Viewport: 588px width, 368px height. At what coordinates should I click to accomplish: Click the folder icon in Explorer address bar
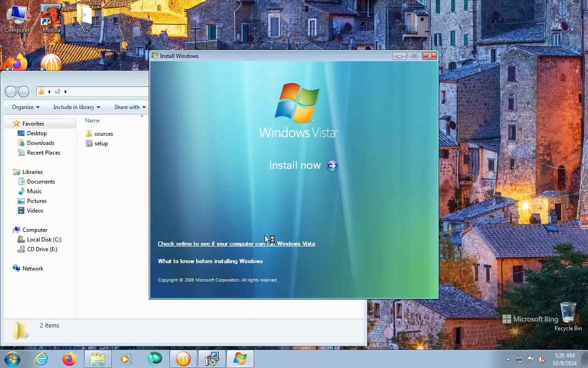click(x=41, y=92)
